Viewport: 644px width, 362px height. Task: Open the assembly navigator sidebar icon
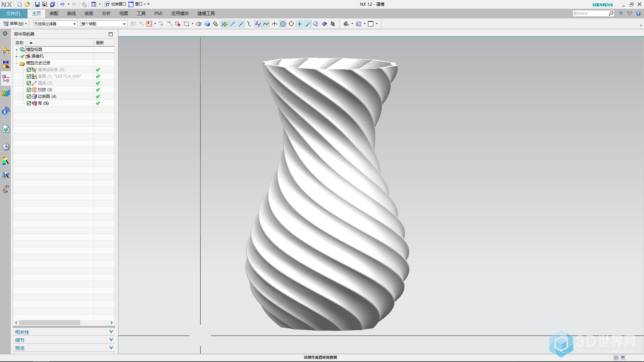6,50
